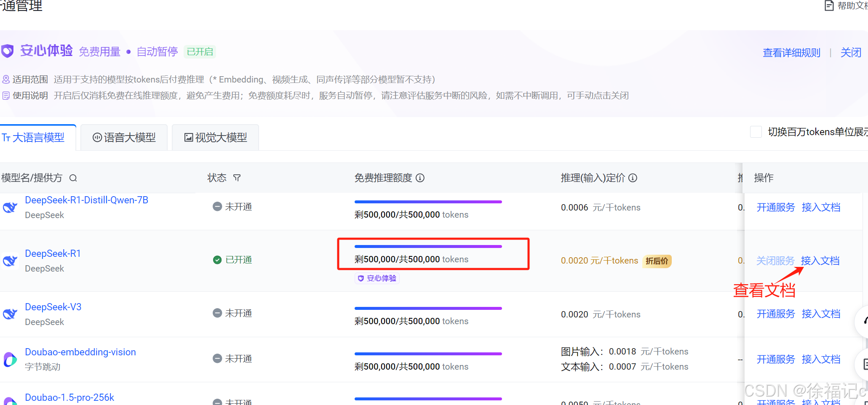Click 0.0006 元/千tokens price cell
Viewport: 868px width, 405px height.
(601, 207)
